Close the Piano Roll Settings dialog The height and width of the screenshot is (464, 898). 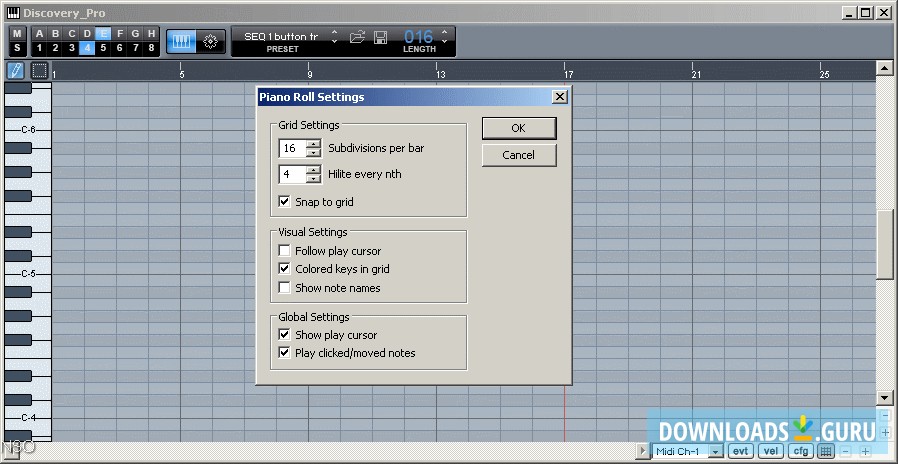click(x=560, y=97)
